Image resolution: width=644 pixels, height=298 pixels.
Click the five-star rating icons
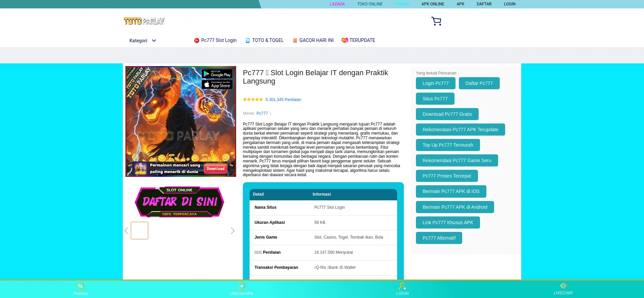click(253, 100)
